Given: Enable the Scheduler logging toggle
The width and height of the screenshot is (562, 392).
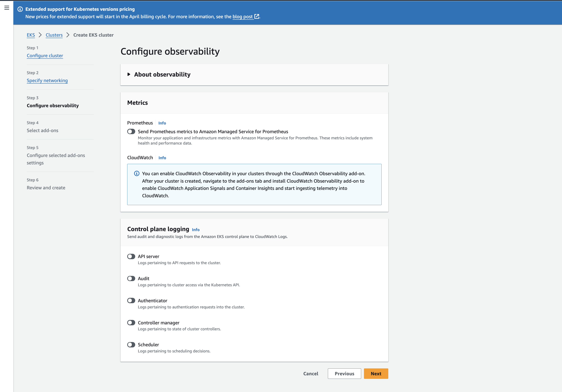Looking at the screenshot, I should (x=131, y=345).
